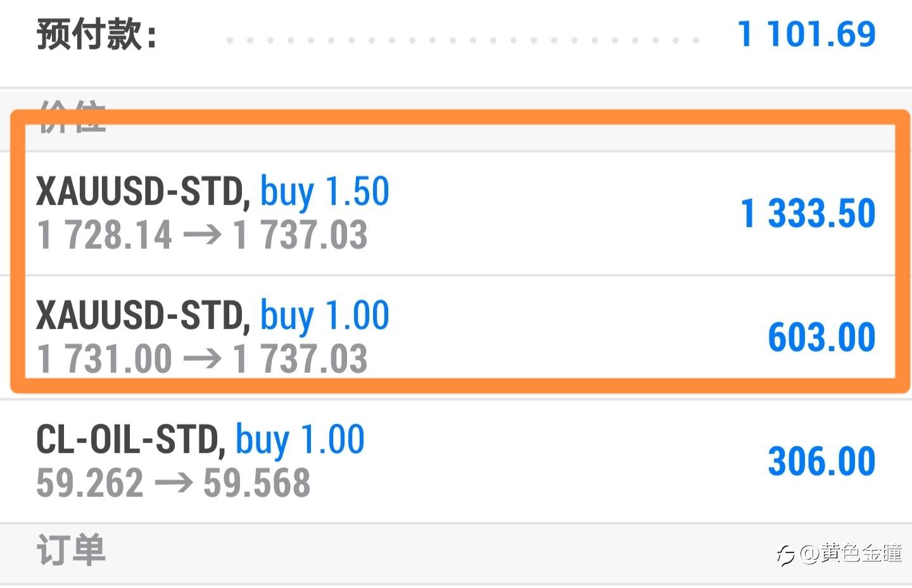The image size is (912, 588).
Task: Tap the 1 333.50 profit value
Action: 807,213
